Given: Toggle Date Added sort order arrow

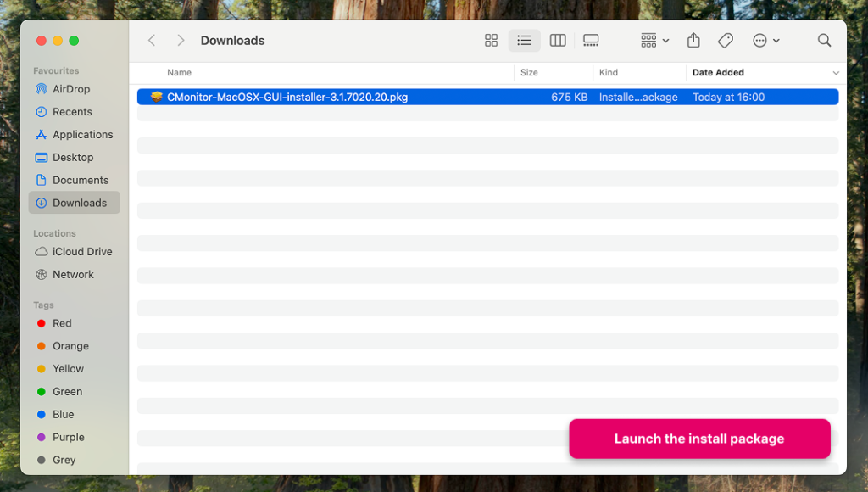Looking at the screenshot, I should (835, 73).
